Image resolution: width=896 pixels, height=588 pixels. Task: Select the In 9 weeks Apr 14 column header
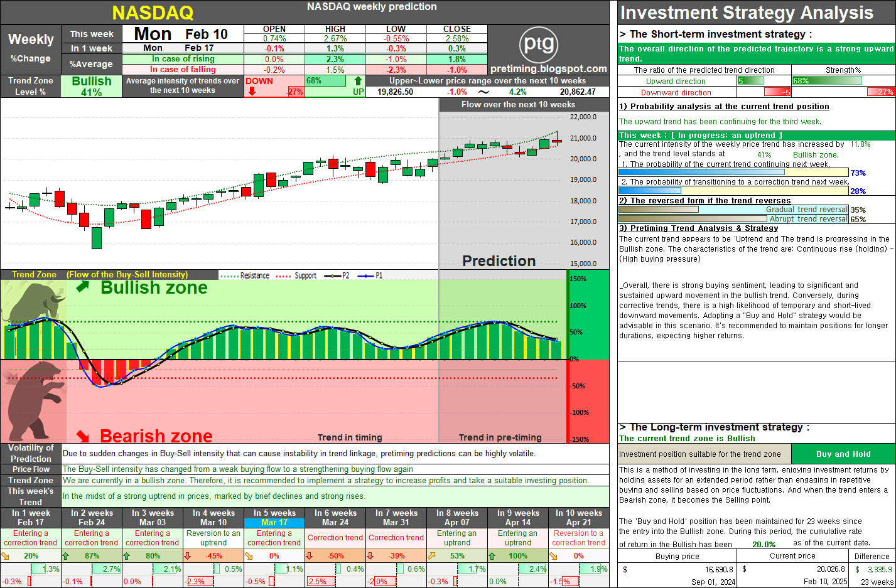tap(518, 518)
